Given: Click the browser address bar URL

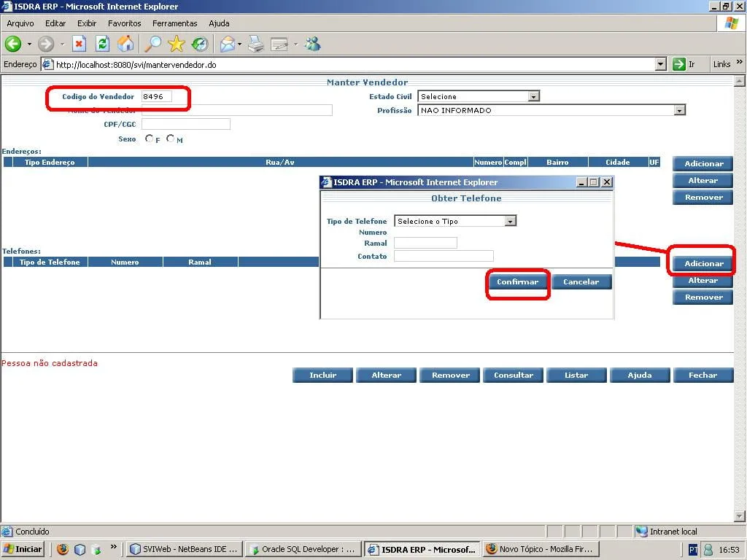Looking at the screenshot, I should (136, 64).
